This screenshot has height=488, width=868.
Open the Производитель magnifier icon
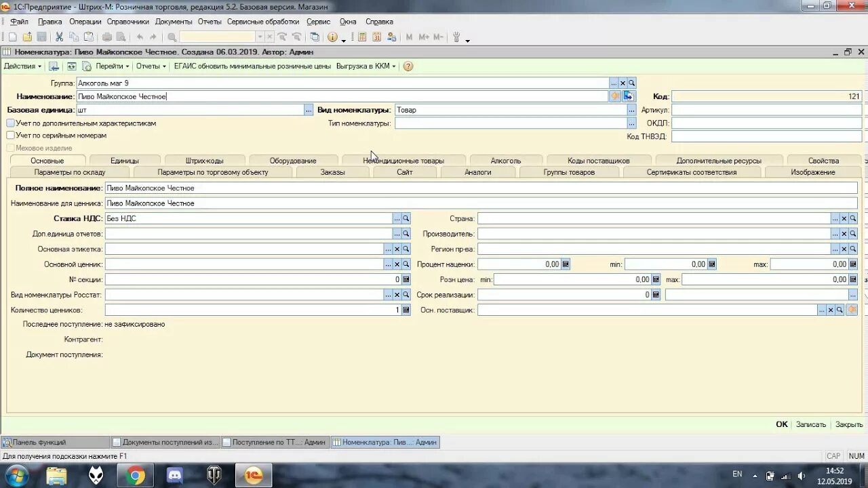pos(853,233)
